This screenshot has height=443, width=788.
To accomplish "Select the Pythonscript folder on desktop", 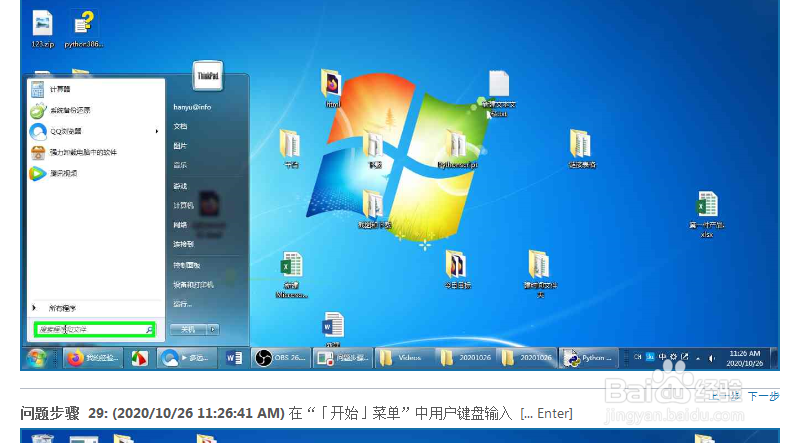I will pyautogui.click(x=457, y=149).
